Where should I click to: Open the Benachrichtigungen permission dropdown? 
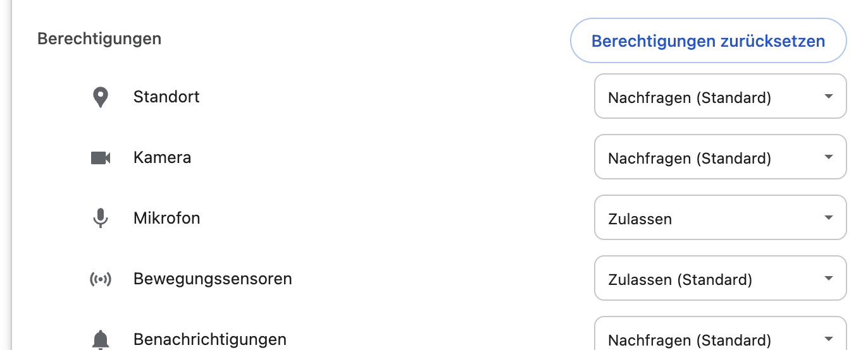pos(721,334)
